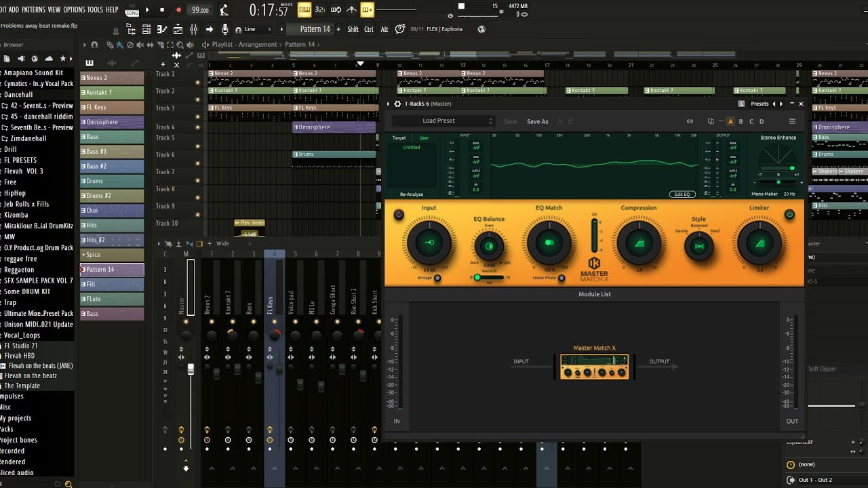This screenshot has height=488, width=868.
Task: Arm the red Record button
Action: click(178, 10)
